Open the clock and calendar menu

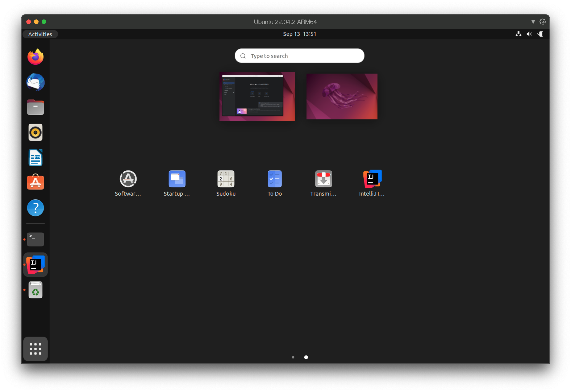(x=299, y=34)
